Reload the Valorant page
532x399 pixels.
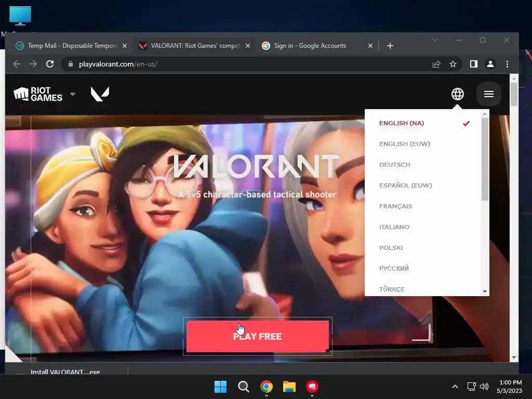[50, 64]
